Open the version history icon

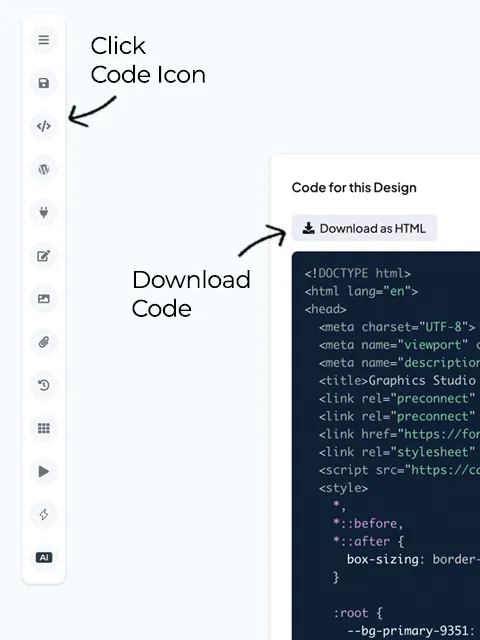(x=44, y=385)
